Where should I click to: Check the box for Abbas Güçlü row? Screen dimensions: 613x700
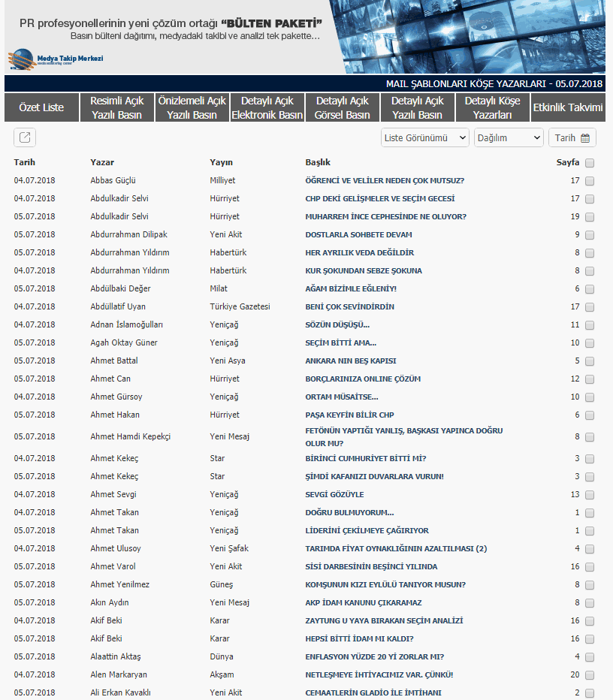coord(590,181)
